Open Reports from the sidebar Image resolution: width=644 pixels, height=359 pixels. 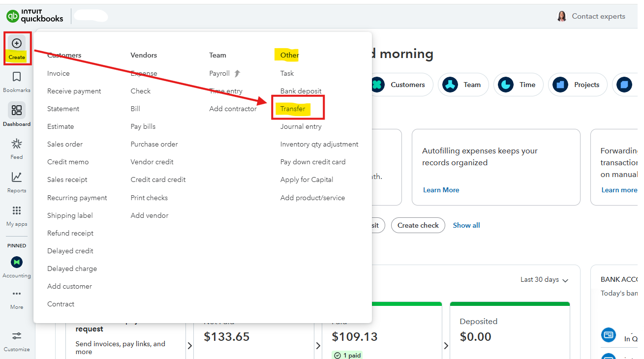coord(17,177)
